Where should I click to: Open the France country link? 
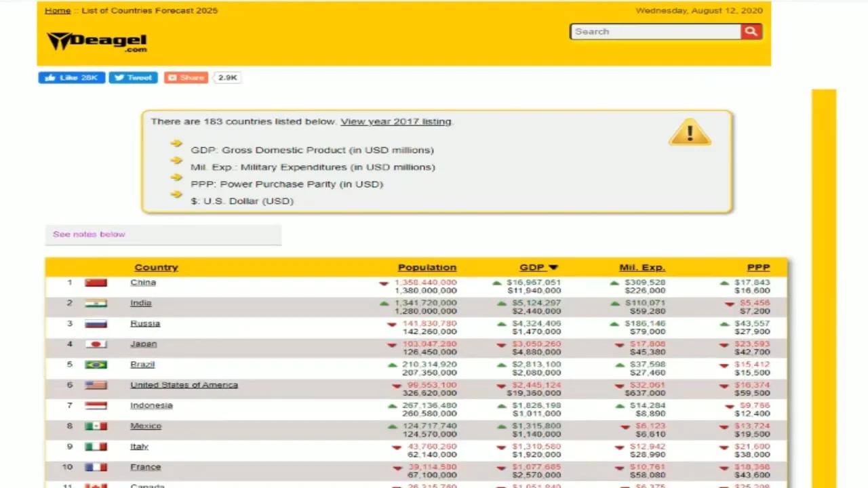(145, 467)
